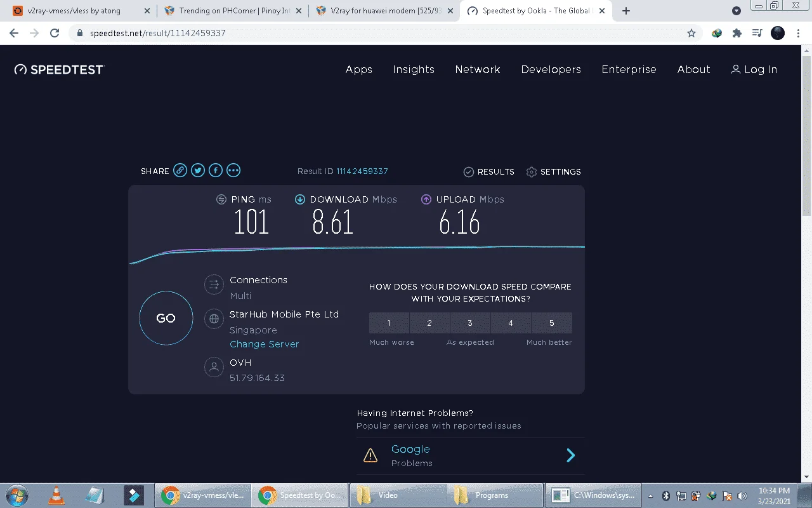This screenshot has width=812, height=508.
Task: Open the Chrome media control icon
Action: [x=757, y=33]
